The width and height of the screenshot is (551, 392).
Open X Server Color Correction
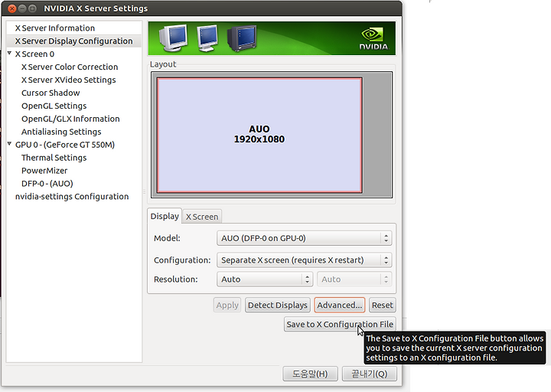click(x=70, y=67)
